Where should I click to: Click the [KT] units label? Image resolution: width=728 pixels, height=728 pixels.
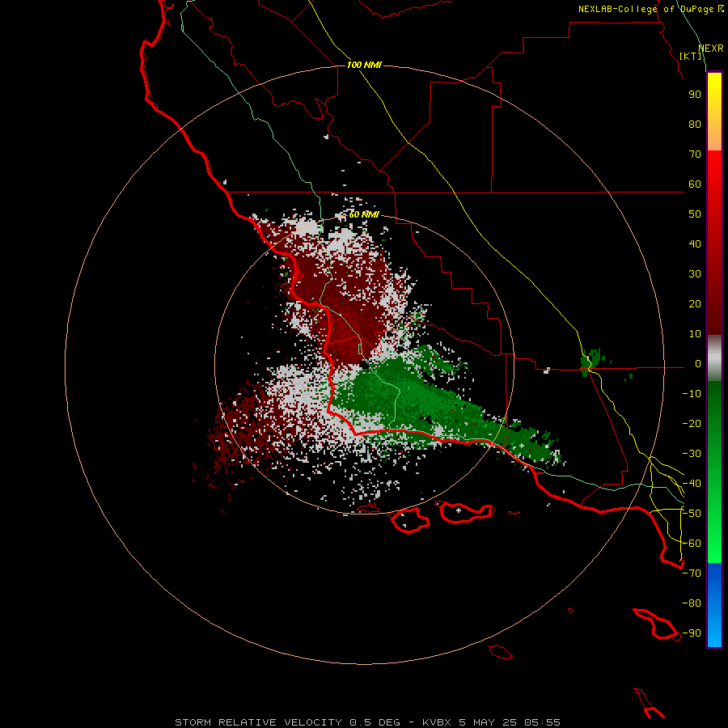690,56
